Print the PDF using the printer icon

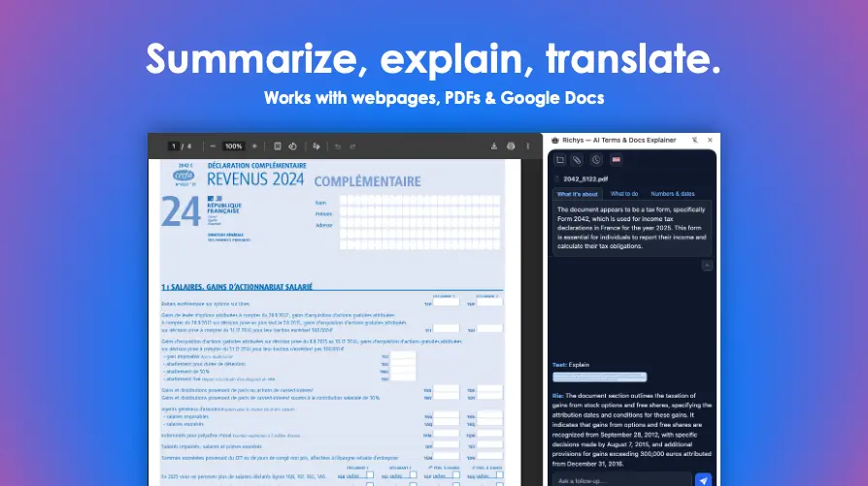(511, 146)
